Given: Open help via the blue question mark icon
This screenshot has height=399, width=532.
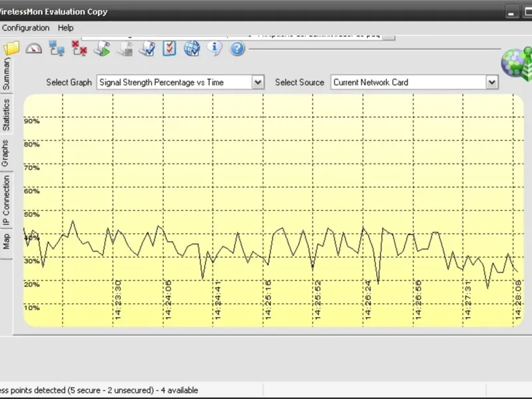Looking at the screenshot, I should 237,49.
